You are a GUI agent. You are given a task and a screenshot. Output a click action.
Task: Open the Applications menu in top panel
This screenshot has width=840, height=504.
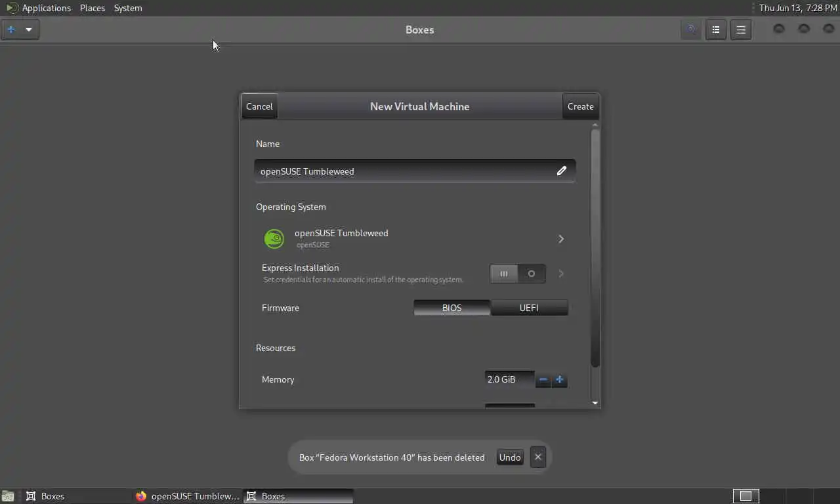click(x=46, y=8)
